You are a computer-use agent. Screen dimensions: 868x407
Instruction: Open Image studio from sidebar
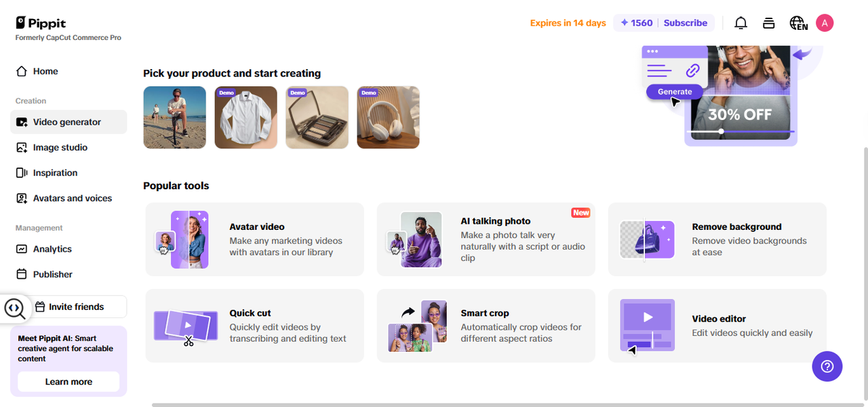point(60,147)
